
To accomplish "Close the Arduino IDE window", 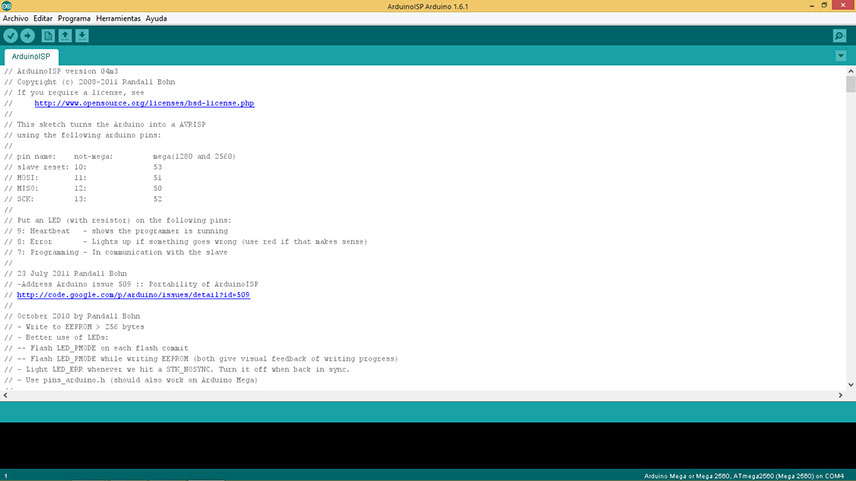I will coord(843,5).
